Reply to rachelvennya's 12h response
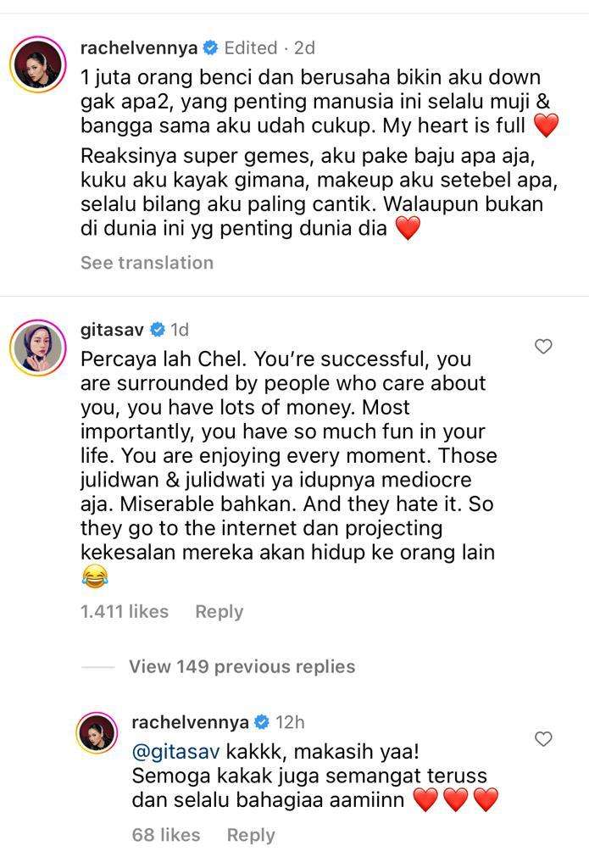Screen dimensions: 589x868 (x=251, y=835)
